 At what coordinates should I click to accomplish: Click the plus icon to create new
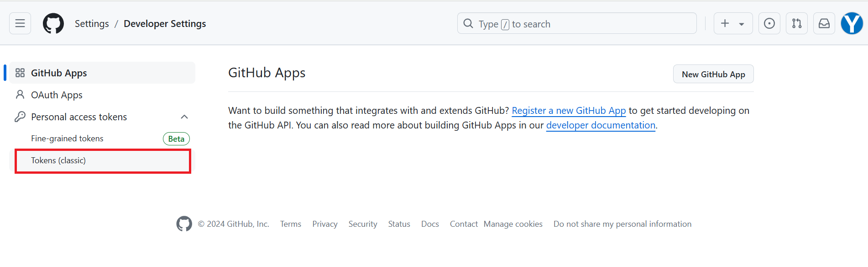(725, 23)
